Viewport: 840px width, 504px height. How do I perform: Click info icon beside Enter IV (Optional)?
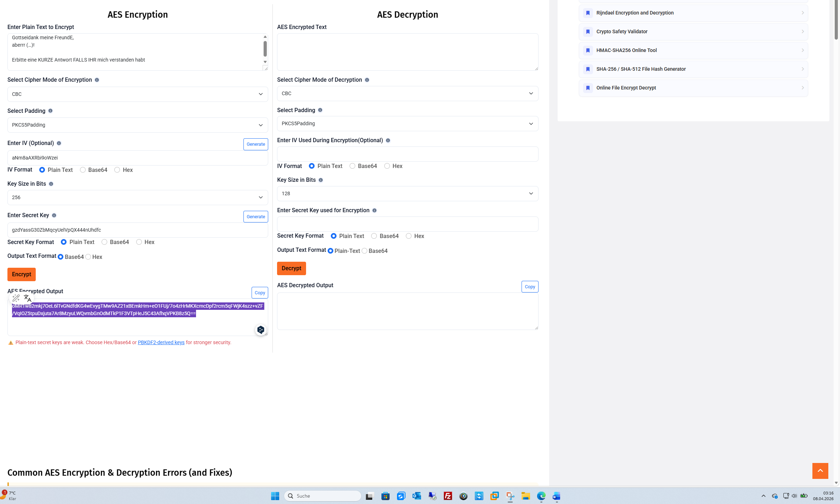point(59,143)
